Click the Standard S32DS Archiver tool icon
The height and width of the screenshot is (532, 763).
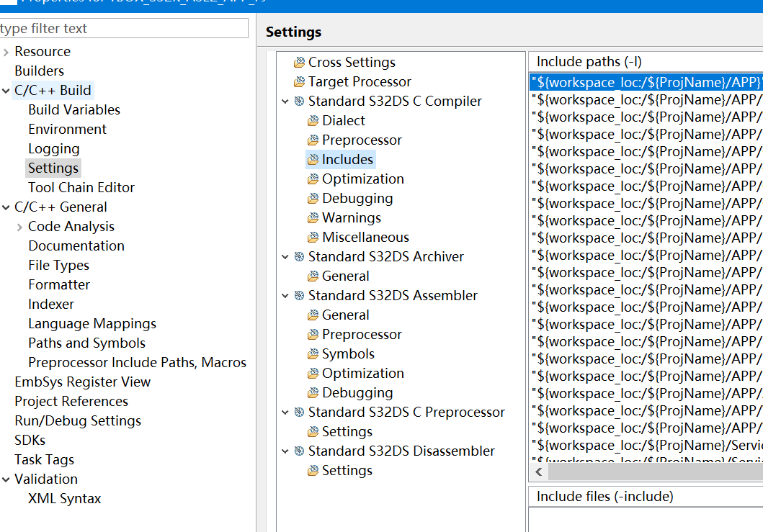299,257
